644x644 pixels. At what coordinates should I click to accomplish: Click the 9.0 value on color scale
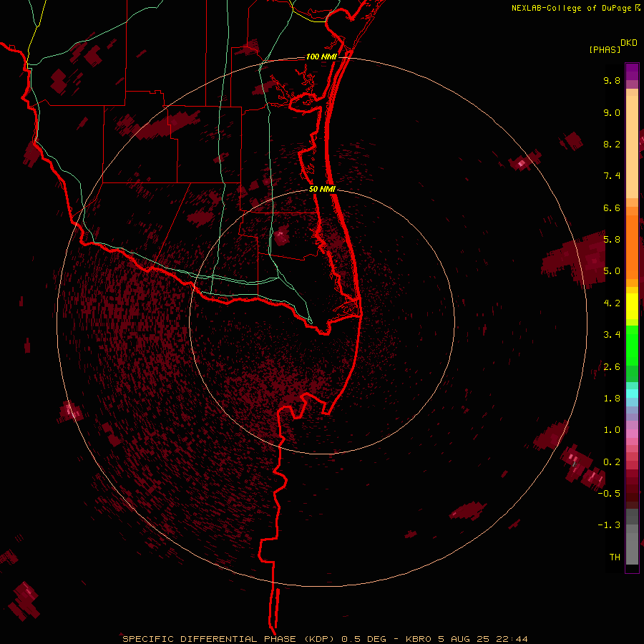(612, 112)
